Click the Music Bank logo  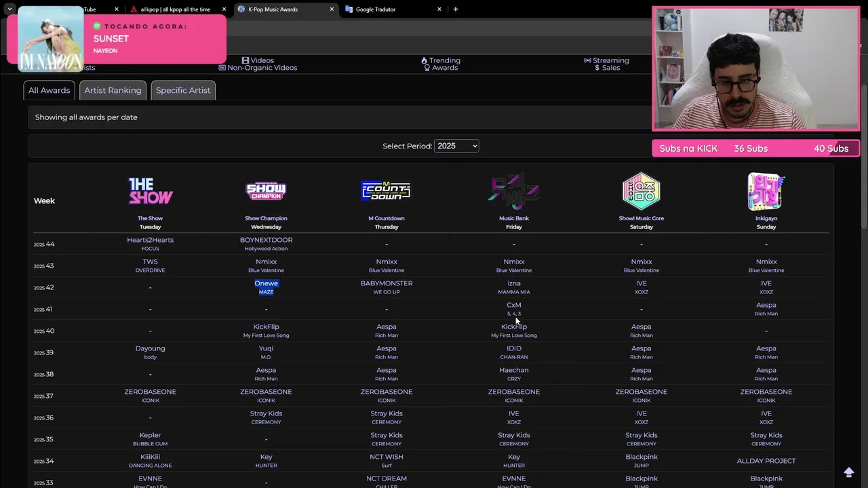point(513,191)
